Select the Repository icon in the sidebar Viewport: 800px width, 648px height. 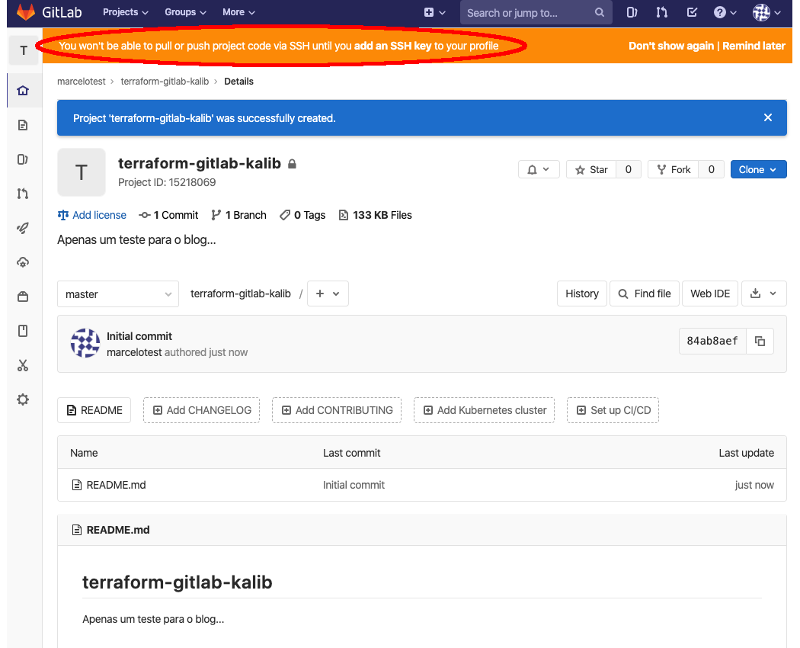(x=22, y=124)
